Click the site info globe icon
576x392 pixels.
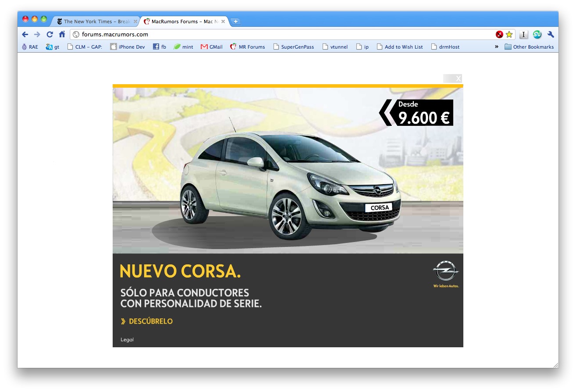[x=76, y=35]
